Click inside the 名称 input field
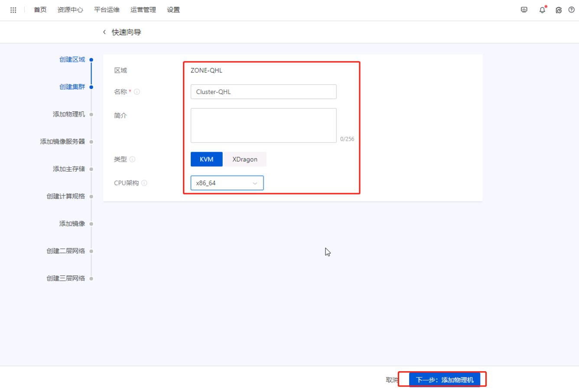 coord(263,92)
